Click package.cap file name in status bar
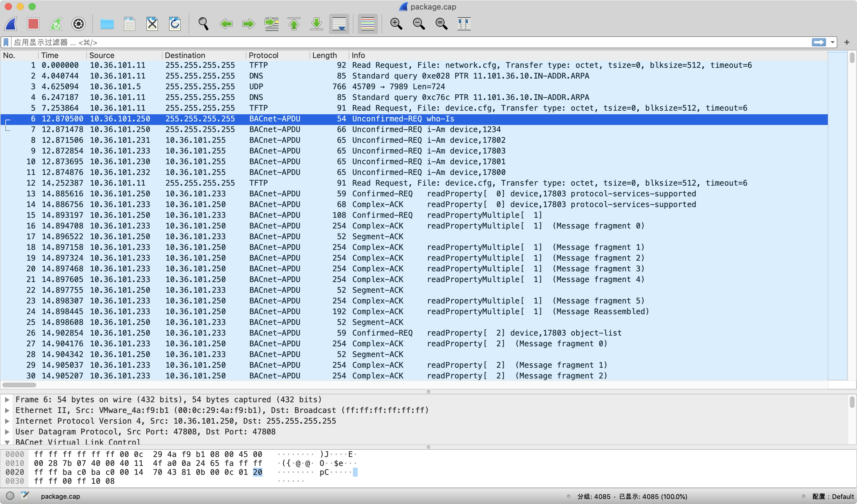This screenshot has width=857, height=504. (x=60, y=497)
